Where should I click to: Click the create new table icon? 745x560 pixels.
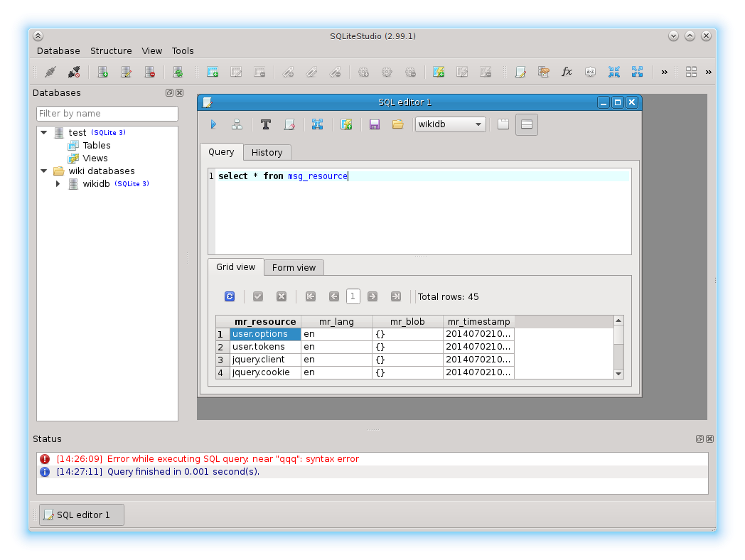click(x=213, y=72)
